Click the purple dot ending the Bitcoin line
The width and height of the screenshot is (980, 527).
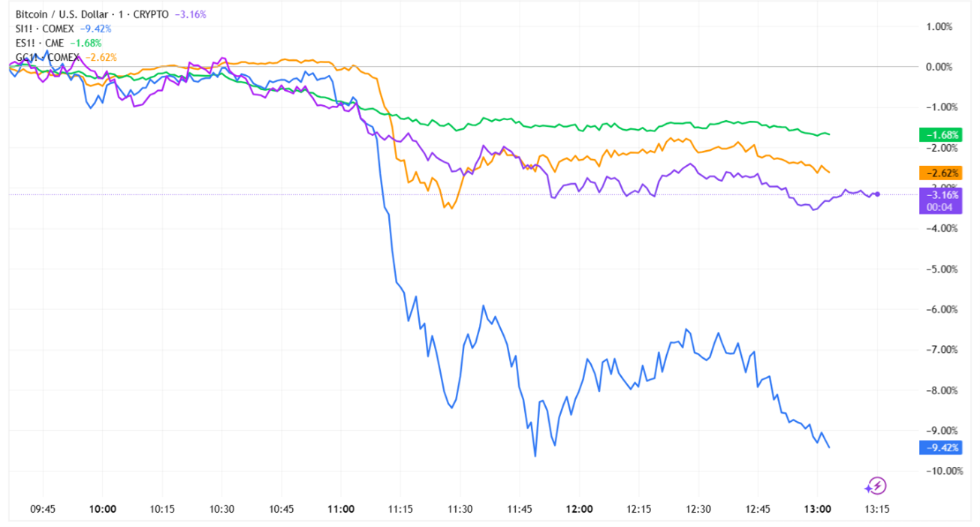[878, 194]
